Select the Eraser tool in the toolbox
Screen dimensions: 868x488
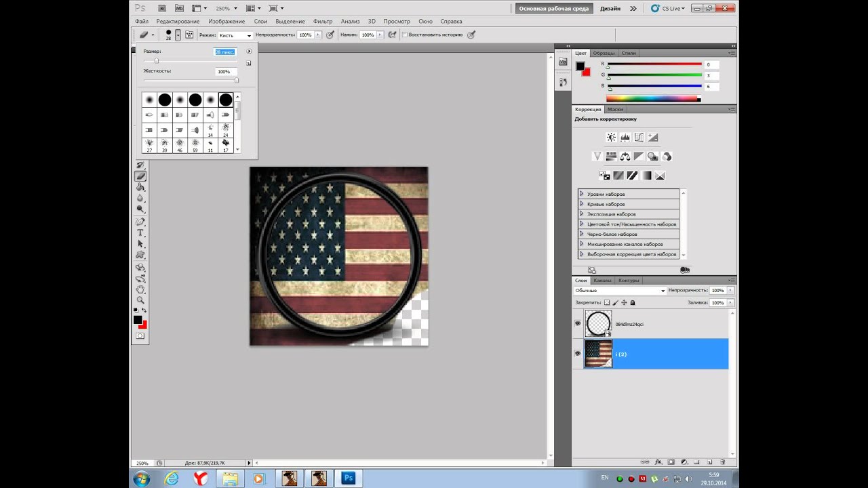pos(140,176)
